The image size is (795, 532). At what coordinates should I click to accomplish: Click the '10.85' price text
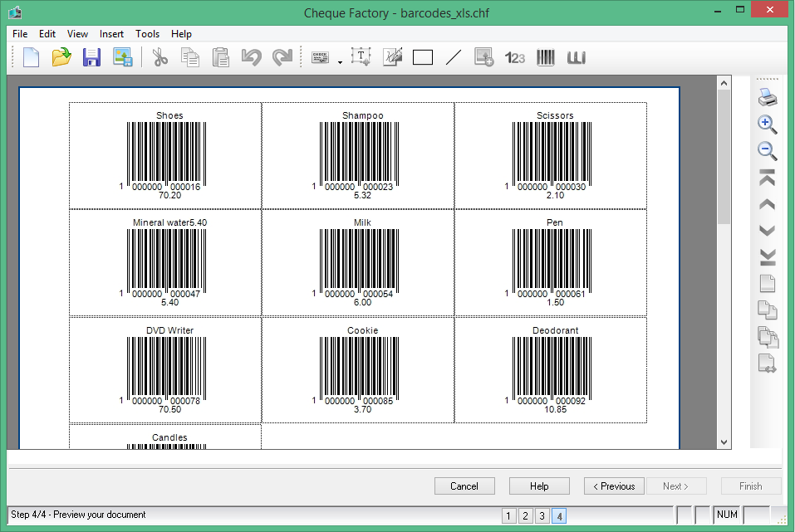pos(555,409)
